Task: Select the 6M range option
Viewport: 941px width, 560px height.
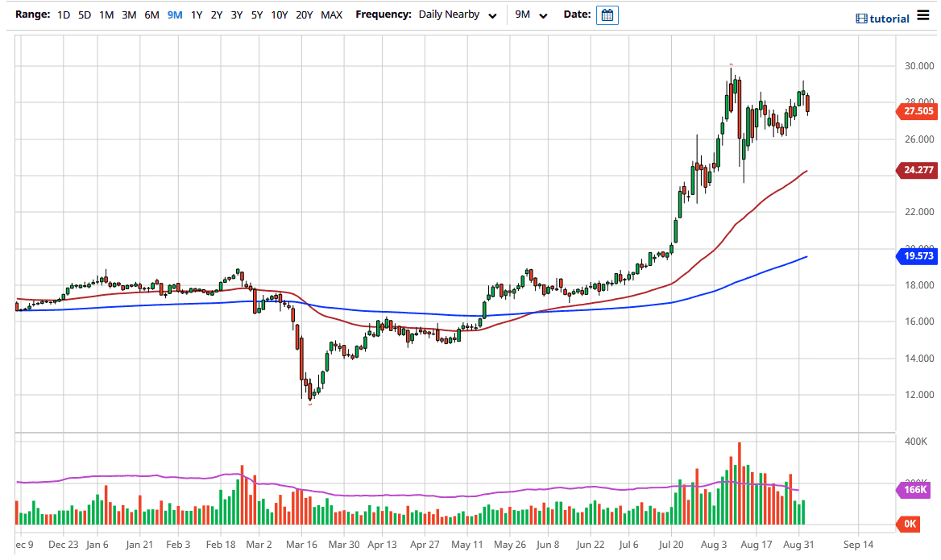Action: click(x=151, y=15)
